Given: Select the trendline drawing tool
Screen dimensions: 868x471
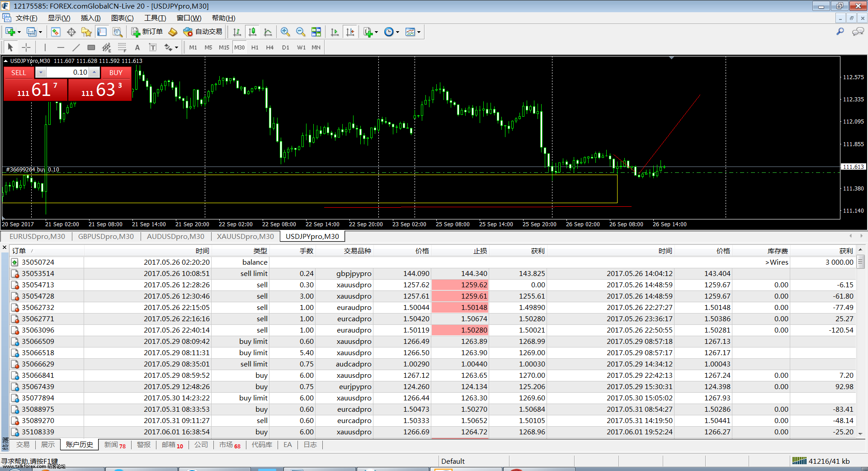Looking at the screenshot, I should point(76,47).
